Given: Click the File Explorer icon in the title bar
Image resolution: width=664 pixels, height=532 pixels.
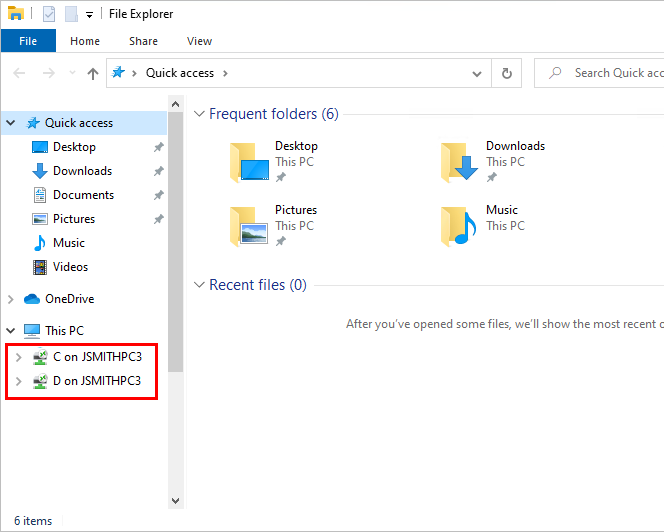Looking at the screenshot, I should point(16,14).
